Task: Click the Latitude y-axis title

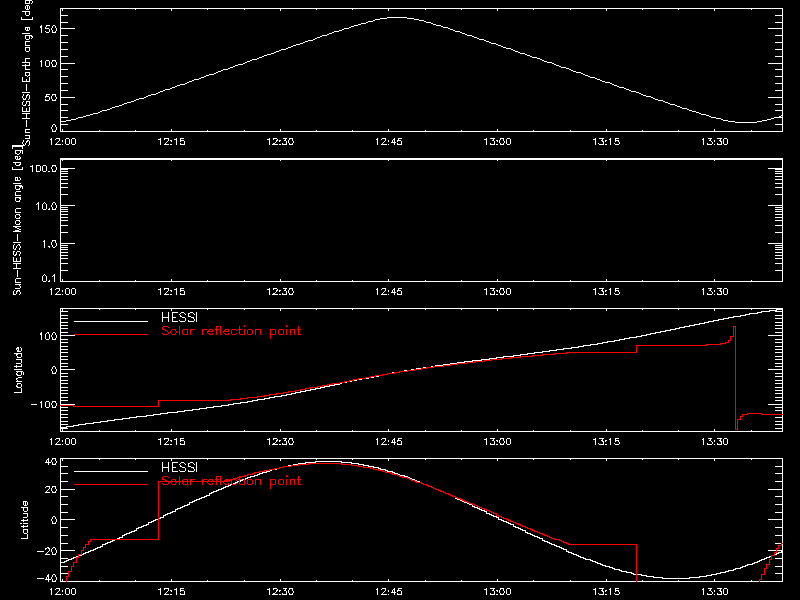Action: coord(24,520)
